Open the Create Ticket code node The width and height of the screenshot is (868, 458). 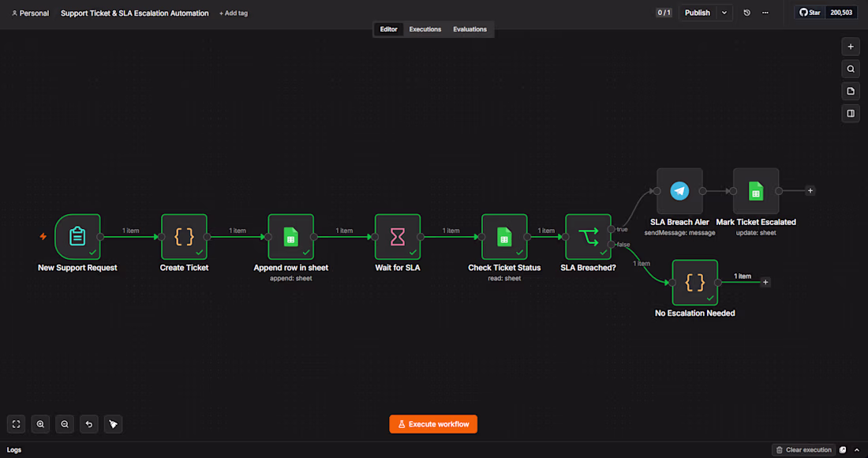(185, 236)
